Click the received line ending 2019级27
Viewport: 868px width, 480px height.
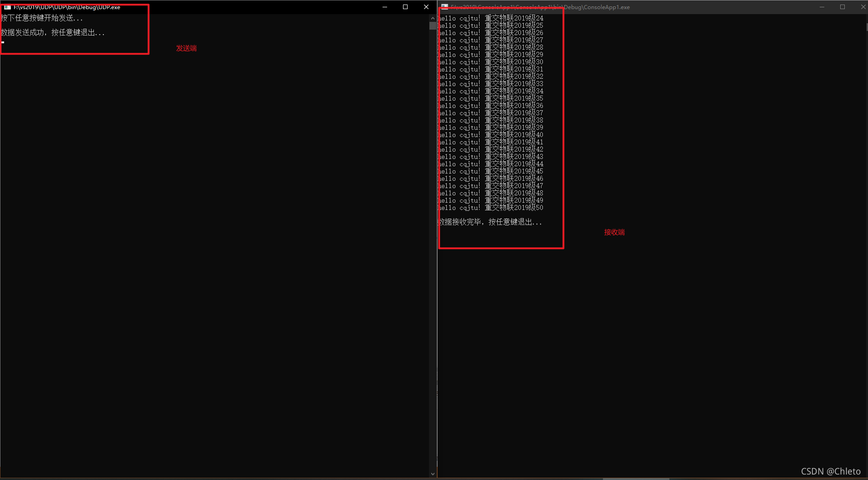click(490, 40)
